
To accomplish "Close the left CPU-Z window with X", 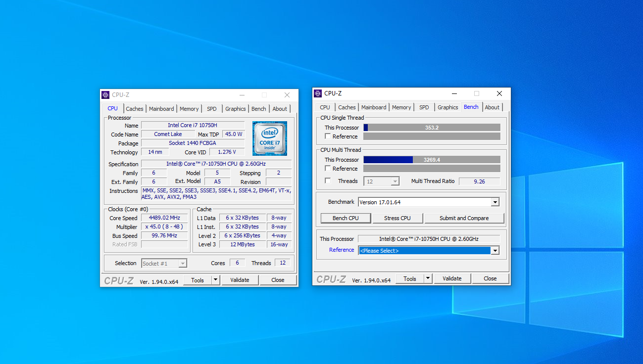I will [287, 95].
